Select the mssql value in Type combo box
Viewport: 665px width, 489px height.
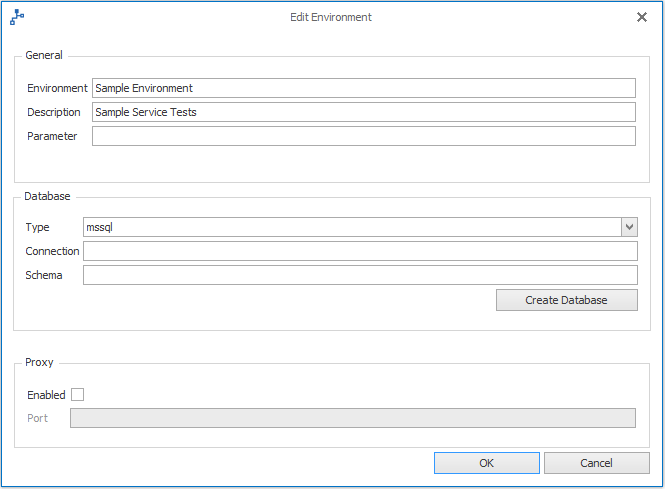point(351,227)
